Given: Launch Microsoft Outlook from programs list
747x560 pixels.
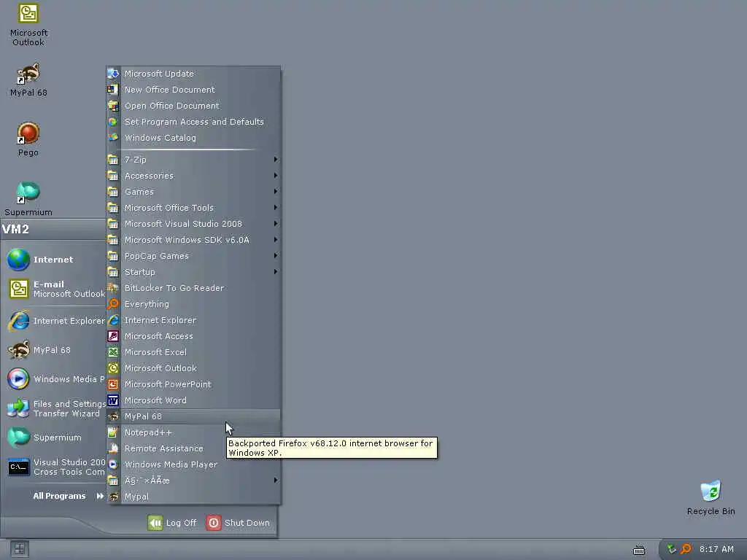Looking at the screenshot, I should (193, 368).
